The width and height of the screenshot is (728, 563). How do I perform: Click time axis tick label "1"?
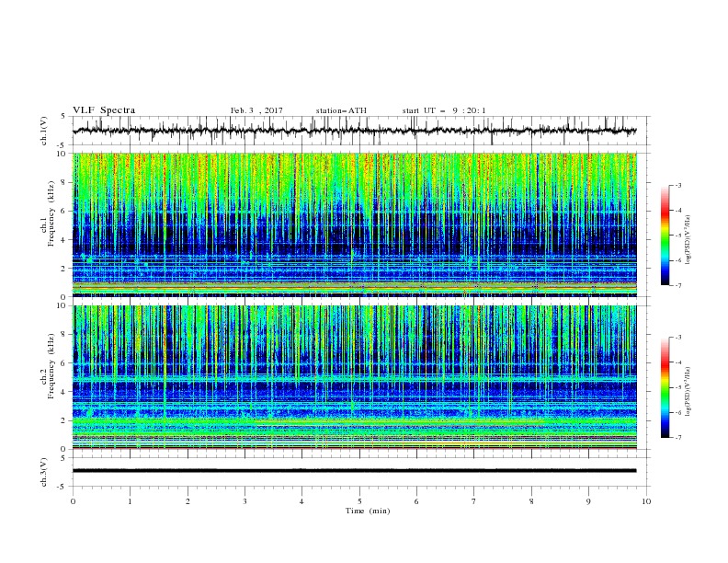tap(130, 501)
